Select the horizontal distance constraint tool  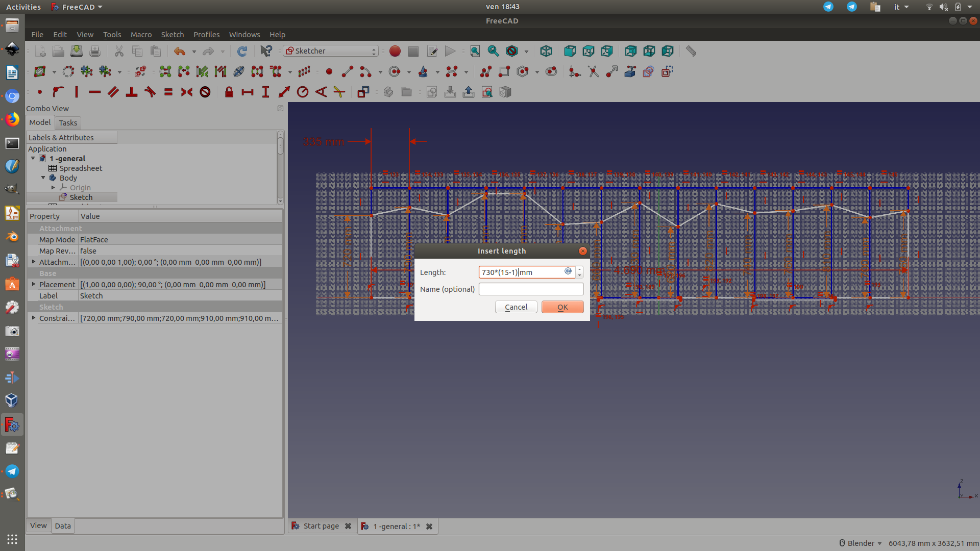[x=248, y=92]
